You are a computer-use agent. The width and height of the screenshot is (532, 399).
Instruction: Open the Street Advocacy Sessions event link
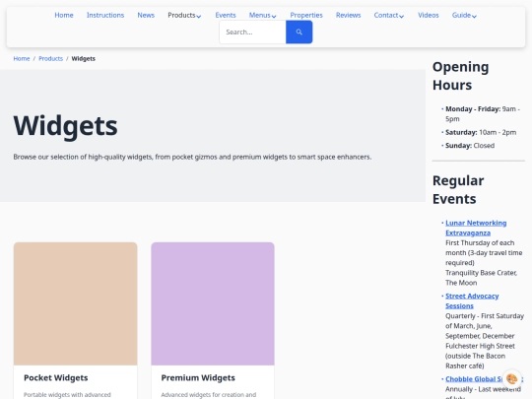point(472,300)
